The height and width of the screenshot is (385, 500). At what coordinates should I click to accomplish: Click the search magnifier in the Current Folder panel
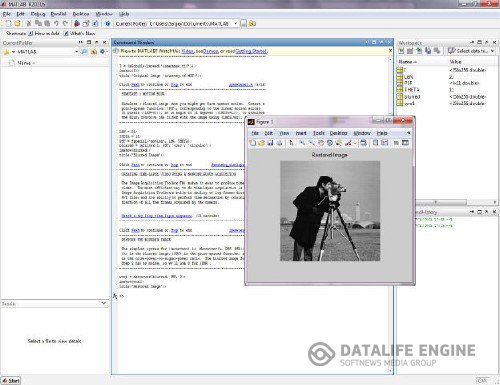84,52
